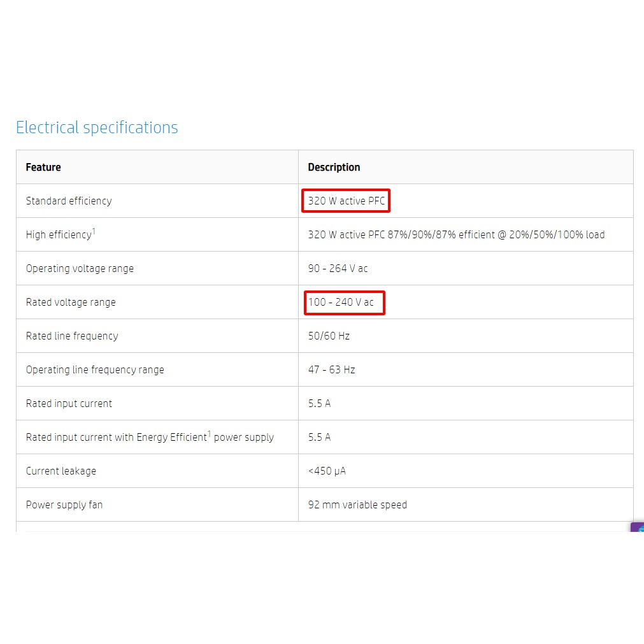
Task: Click the Rated line frequency label
Action: [x=72, y=336]
